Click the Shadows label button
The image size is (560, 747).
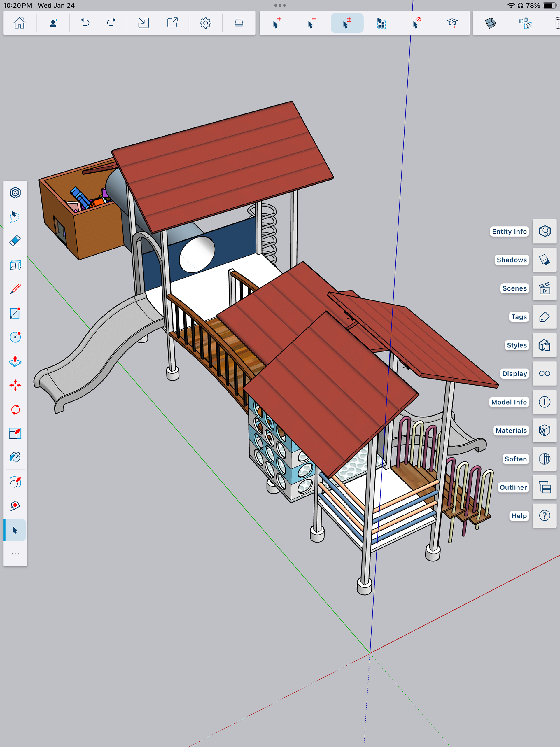pos(511,260)
